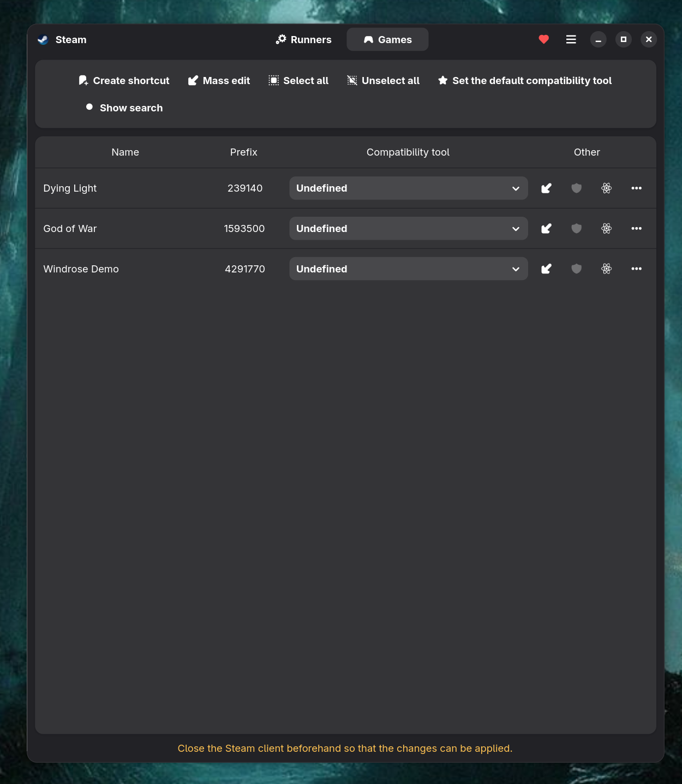Click the Close the Steam client warning text
This screenshot has height=784, width=682.
click(345, 749)
